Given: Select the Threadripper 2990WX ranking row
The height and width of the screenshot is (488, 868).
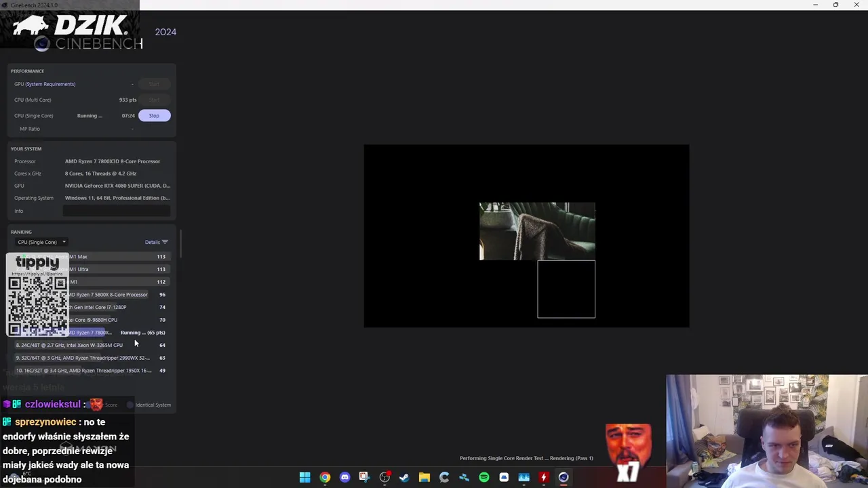Looking at the screenshot, I should (91, 358).
